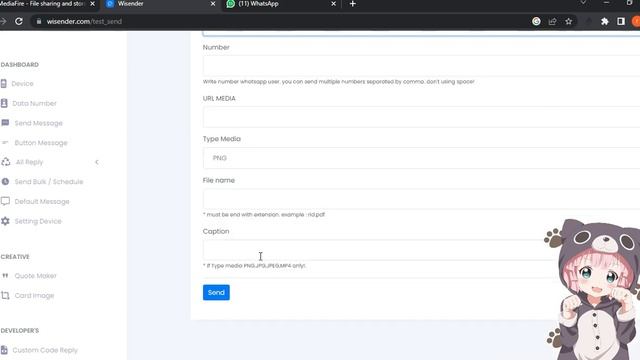Open the browser side panel icon
640x360 pixels.
[621, 21]
